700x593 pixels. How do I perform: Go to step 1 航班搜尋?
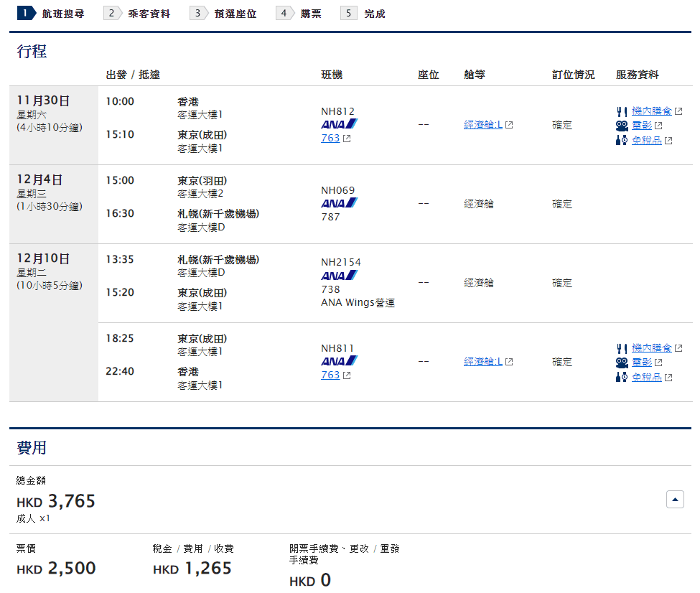[x=52, y=14]
